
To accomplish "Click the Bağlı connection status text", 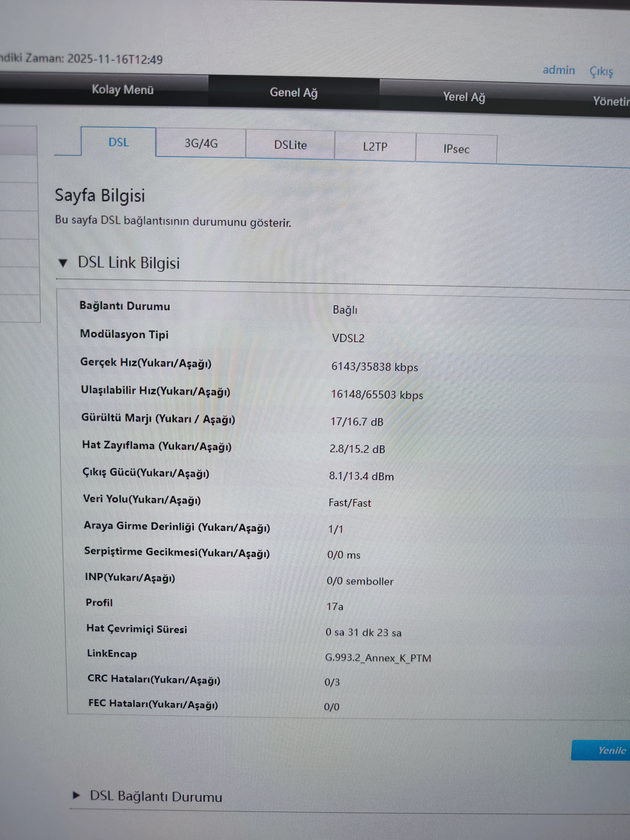I will (x=345, y=310).
